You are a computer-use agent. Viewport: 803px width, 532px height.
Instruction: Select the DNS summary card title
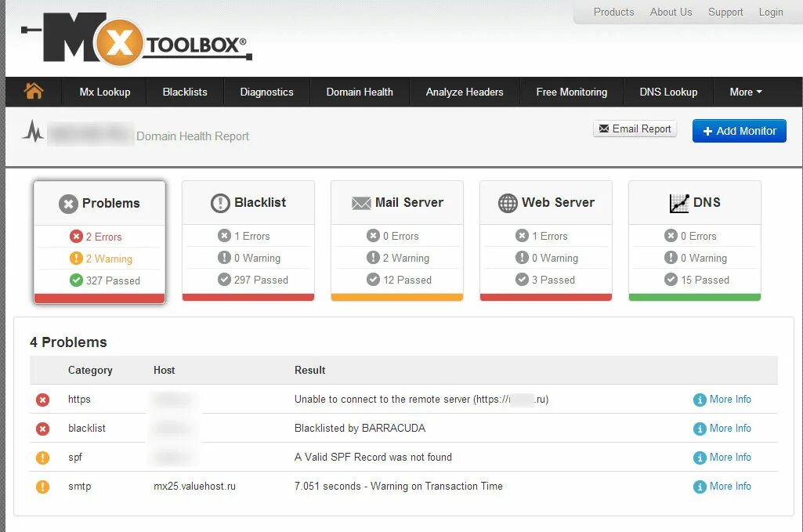pyautogui.click(x=707, y=202)
